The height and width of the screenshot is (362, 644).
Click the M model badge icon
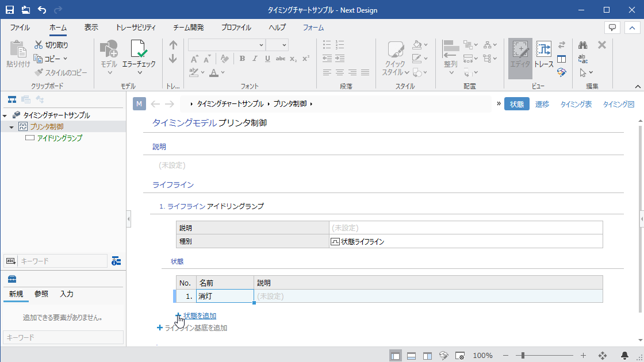(139, 104)
